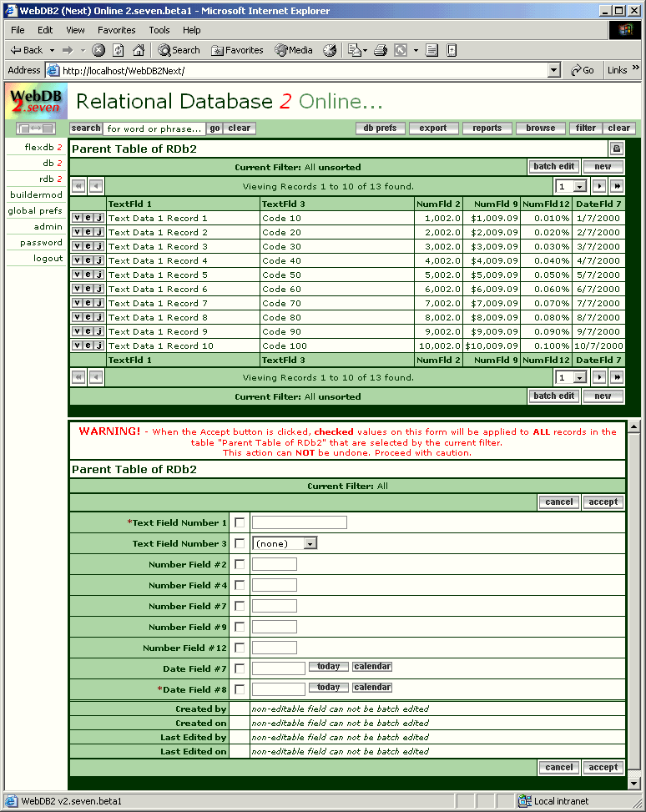Screen dimensions: 646x812
Task: Click the Mail toolbar icon
Action: [x=355, y=50]
